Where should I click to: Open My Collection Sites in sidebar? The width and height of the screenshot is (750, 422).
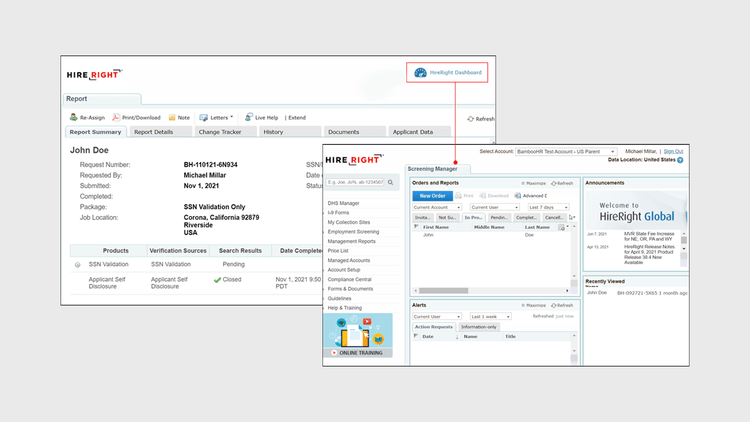tap(349, 222)
